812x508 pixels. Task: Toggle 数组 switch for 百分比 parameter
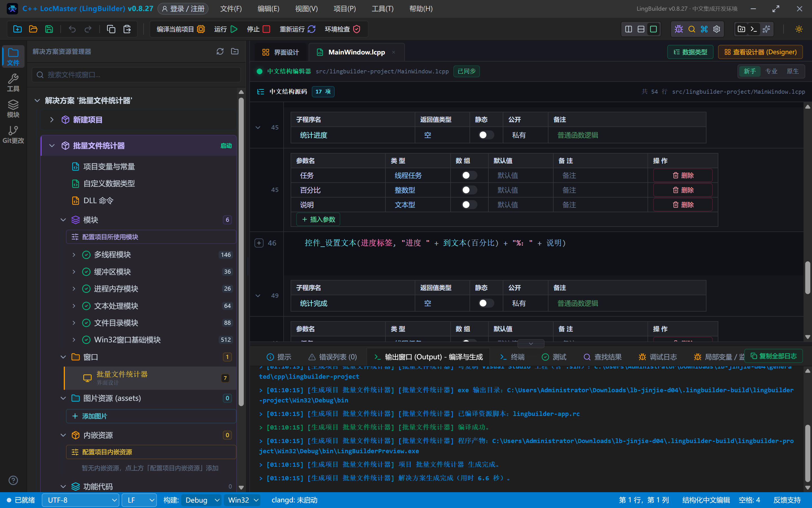(x=469, y=190)
